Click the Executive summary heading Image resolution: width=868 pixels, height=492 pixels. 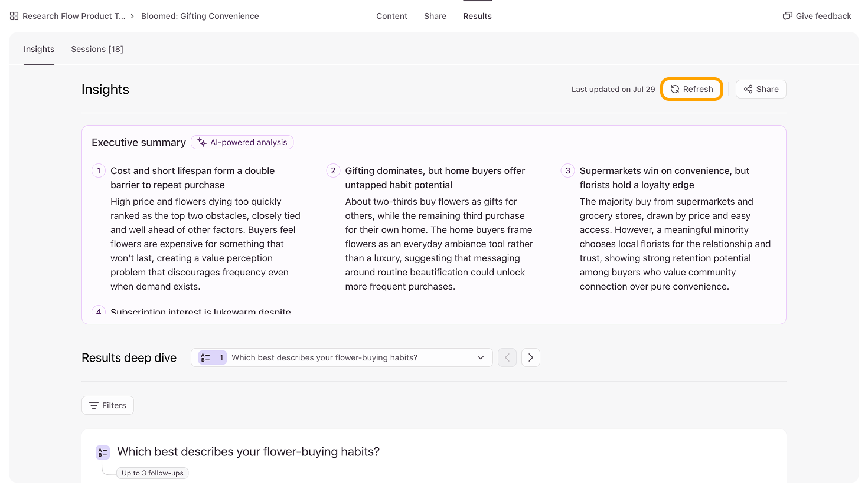(x=139, y=142)
